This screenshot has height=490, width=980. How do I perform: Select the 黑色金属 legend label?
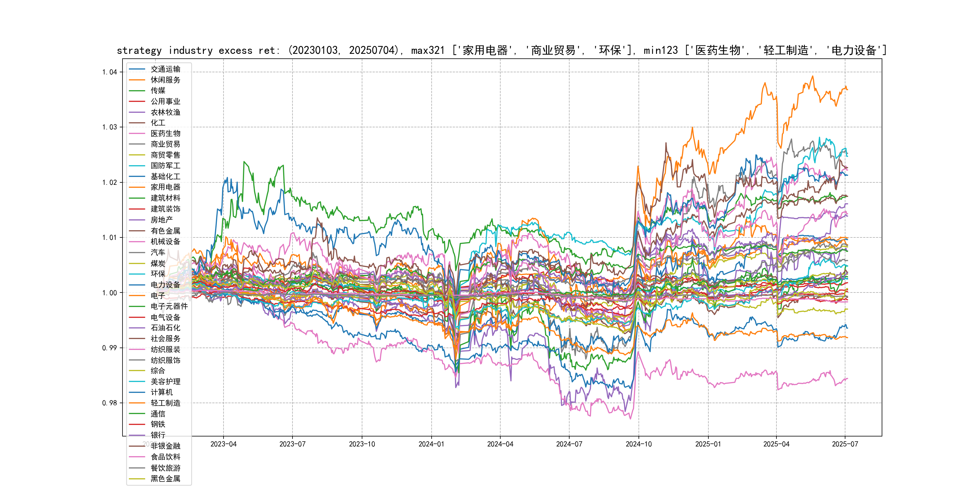[165, 479]
